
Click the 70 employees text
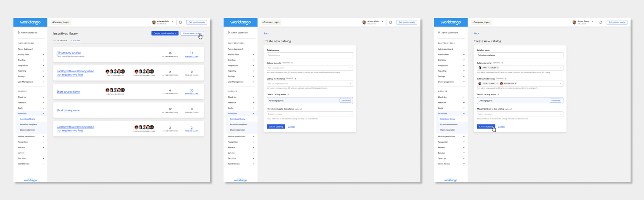[486, 101]
